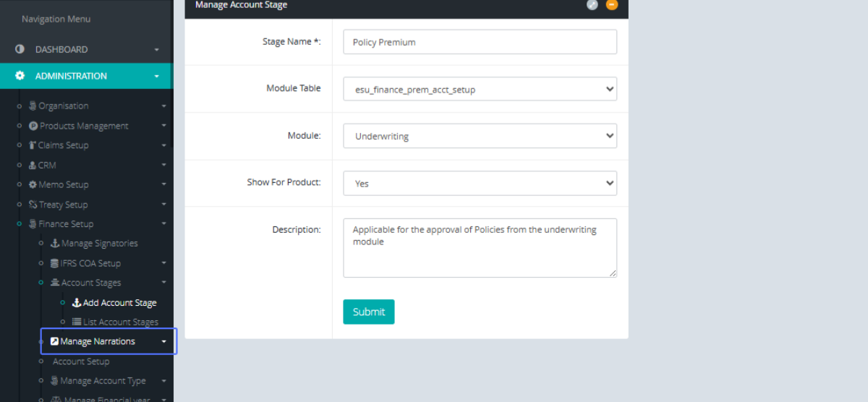The image size is (868, 402).
Task: Click the List Account Stages list icon
Action: coord(77,322)
